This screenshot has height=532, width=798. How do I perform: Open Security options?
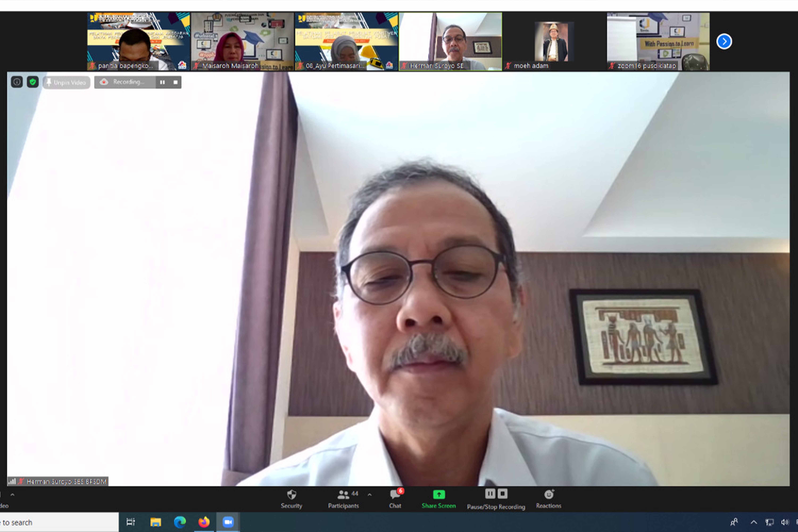coord(291,499)
